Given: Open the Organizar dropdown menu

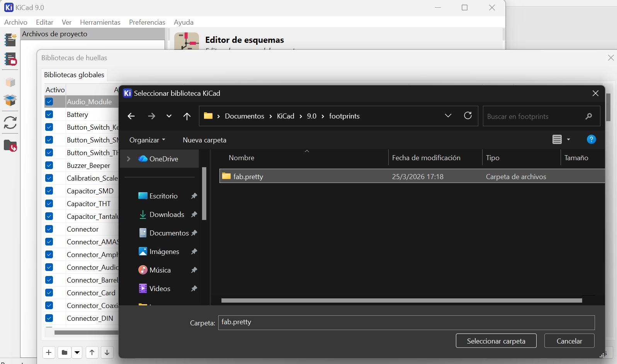Looking at the screenshot, I should coord(147,140).
